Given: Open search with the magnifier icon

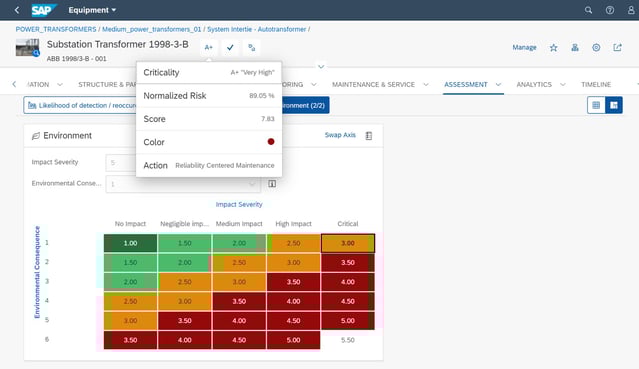Looking at the screenshot, I should (588, 10).
